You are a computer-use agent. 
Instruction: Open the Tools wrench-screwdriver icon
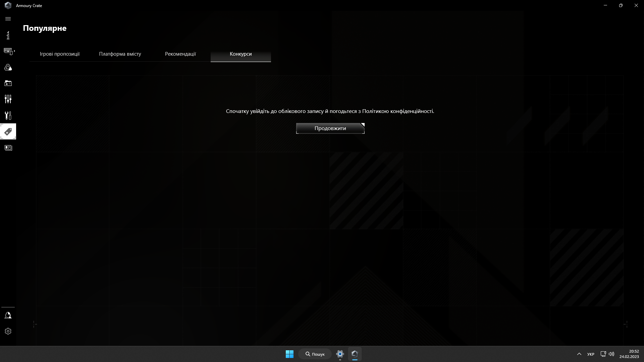coord(8,115)
